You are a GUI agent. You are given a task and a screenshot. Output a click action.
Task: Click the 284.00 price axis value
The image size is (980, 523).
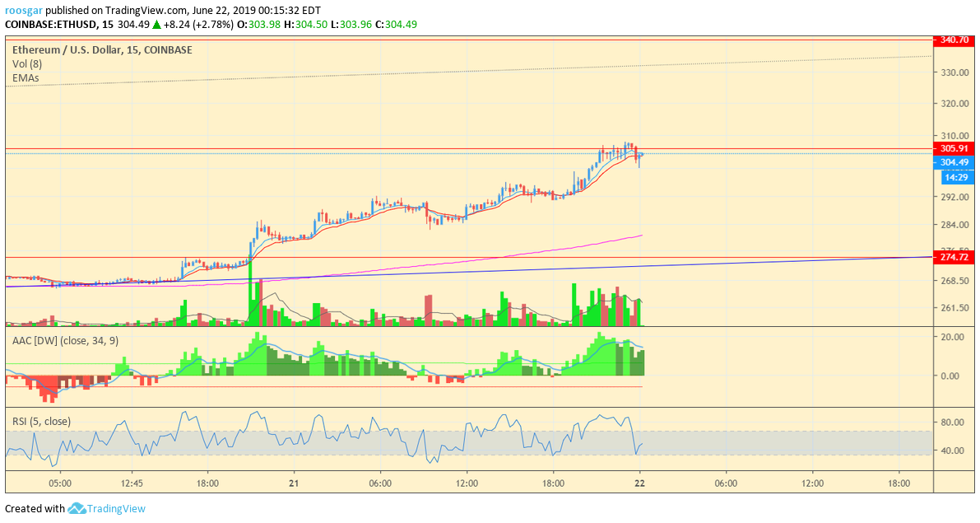click(x=954, y=225)
